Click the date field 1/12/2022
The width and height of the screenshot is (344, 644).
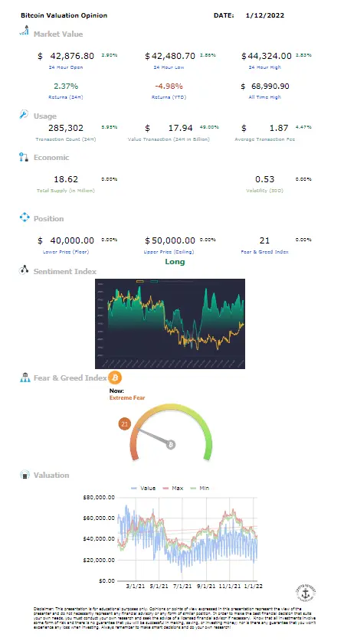pos(264,15)
